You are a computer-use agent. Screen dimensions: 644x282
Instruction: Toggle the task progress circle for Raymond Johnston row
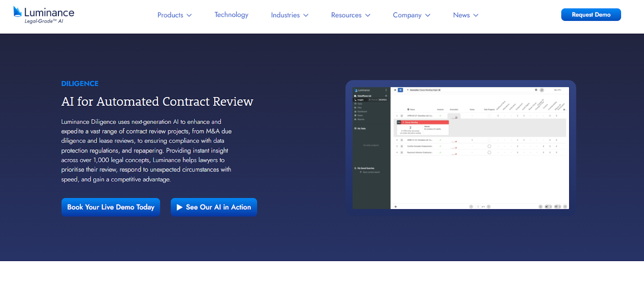coord(489,152)
